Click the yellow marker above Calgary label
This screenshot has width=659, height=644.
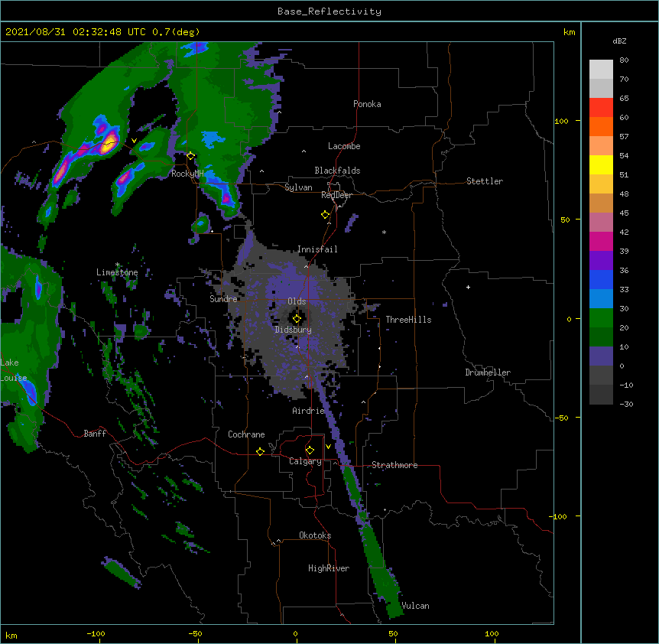310,450
